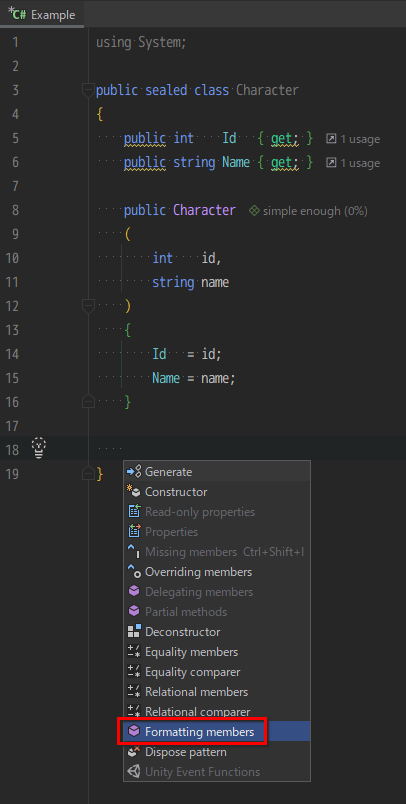Click the Relational comparer icon
406x804 pixels.
134,712
